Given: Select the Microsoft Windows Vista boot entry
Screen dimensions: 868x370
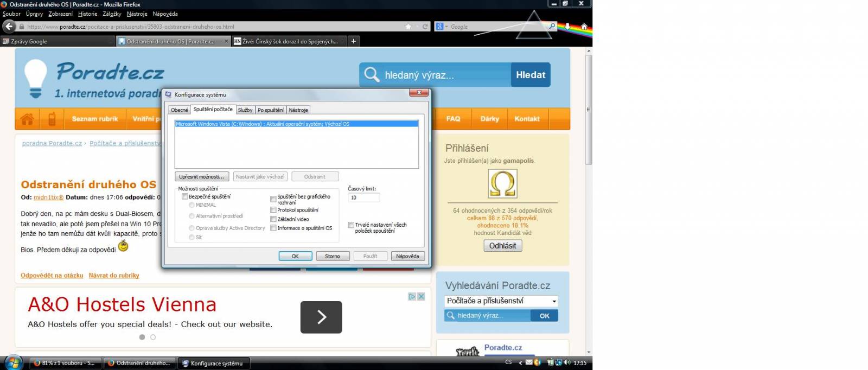Looking at the screenshot, I should [297, 124].
